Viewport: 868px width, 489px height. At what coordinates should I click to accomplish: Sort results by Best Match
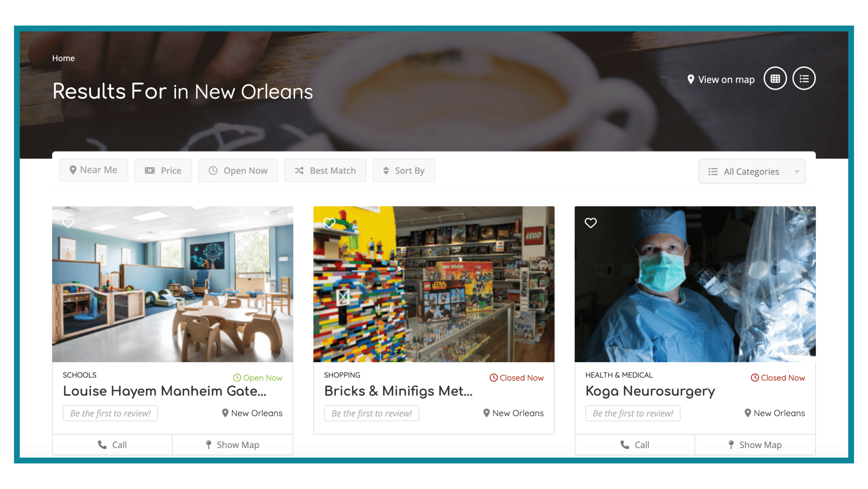(325, 171)
